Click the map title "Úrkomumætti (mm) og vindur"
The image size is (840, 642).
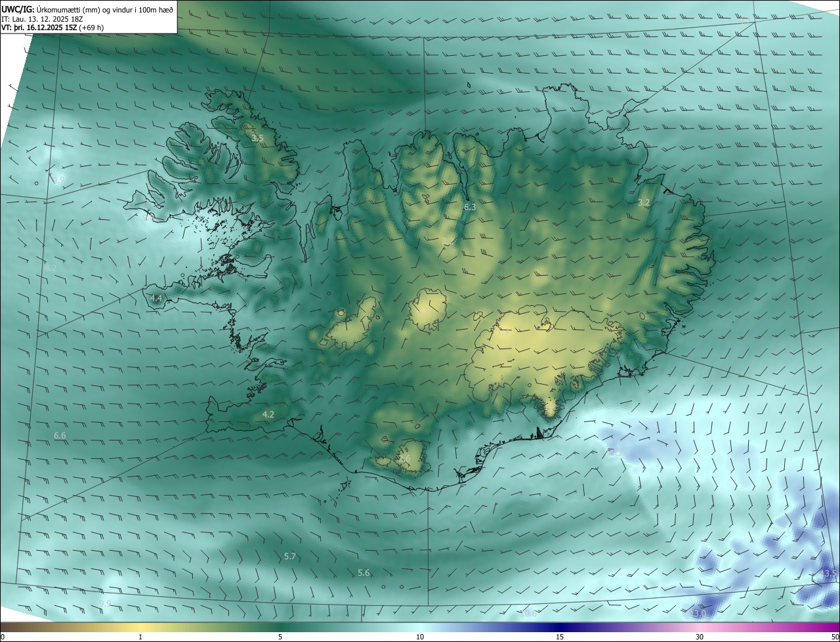pyautogui.click(x=83, y=10)
